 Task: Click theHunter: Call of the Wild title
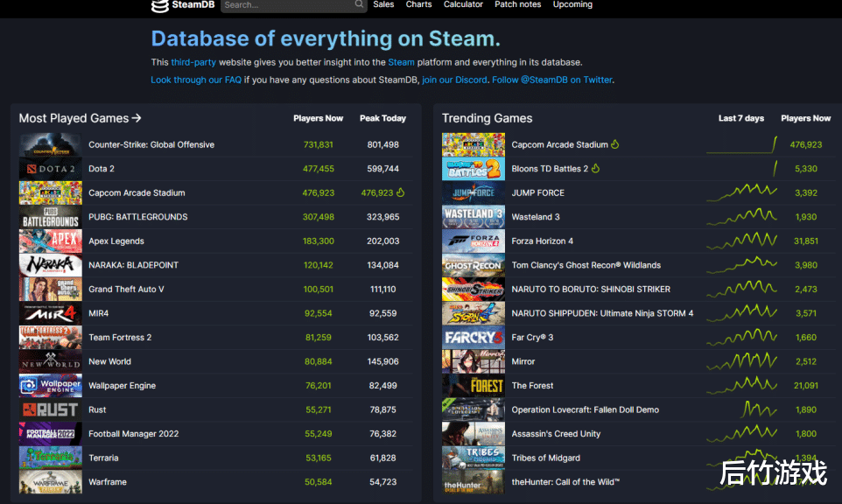[565, 482]
